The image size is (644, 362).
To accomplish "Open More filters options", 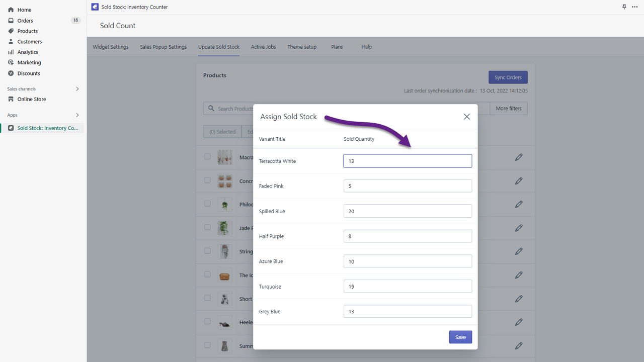I will [x=509, y=109].
